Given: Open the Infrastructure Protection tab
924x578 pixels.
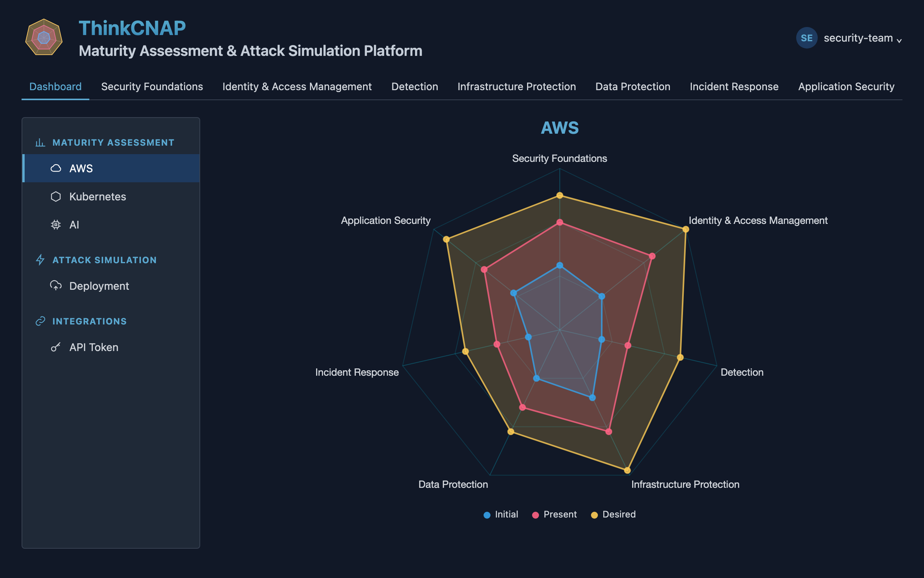Looking at the screenshot, I should tap(517, 87).
